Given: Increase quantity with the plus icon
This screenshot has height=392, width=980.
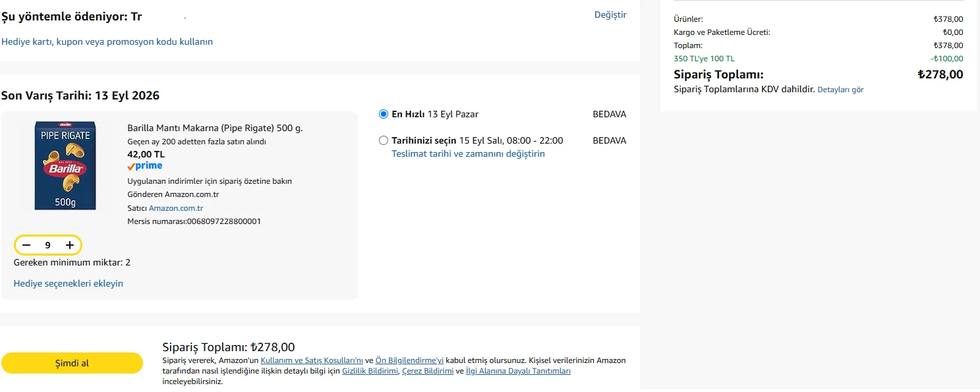Looking at the screenshot, I should click(70, 245).
